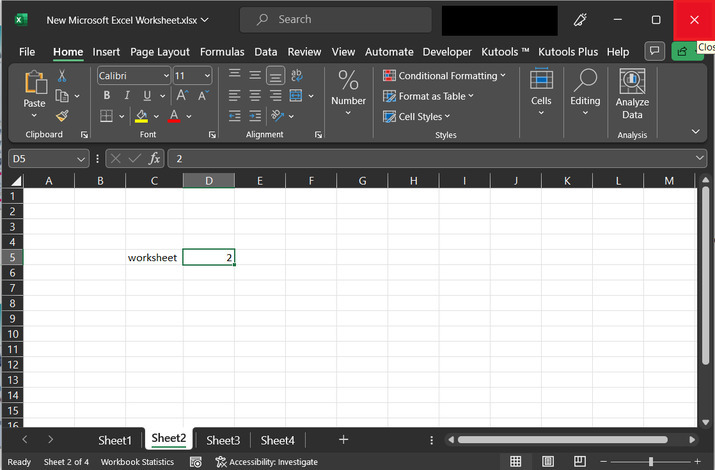Click the Search box in title bar
Image resolution: width=715 pixels, height=470 pixels.
click(x=338, y=19)
